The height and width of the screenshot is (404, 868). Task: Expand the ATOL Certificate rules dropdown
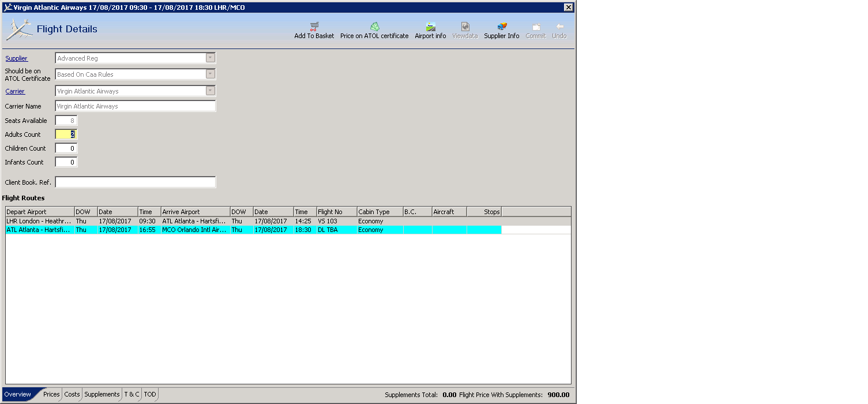tap(211, 74)
